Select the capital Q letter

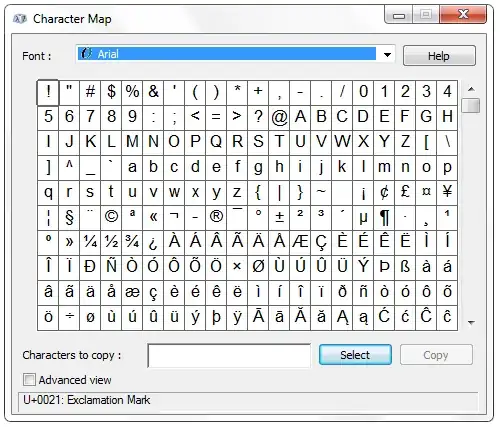[x=216, y=142]
